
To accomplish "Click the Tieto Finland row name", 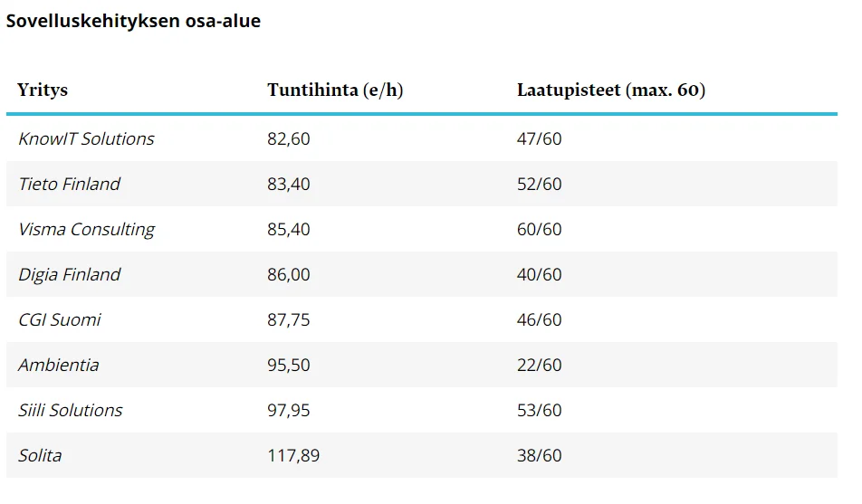I will [69, 184].
